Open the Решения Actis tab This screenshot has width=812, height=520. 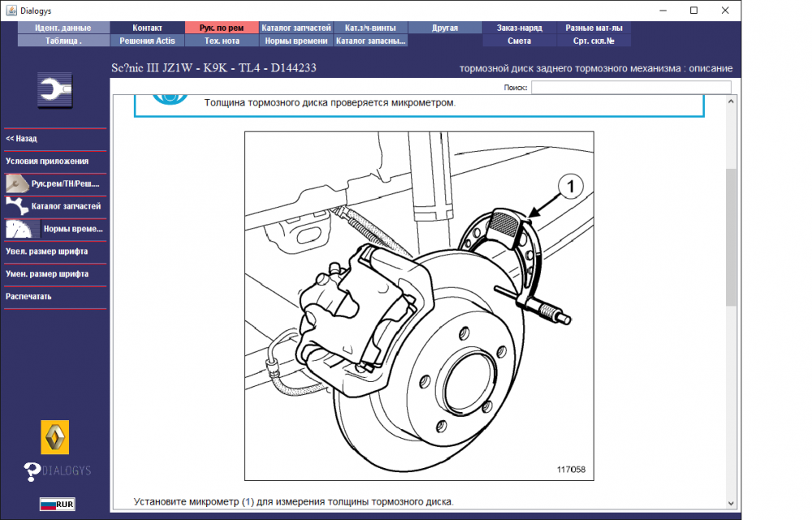point(147,41)
